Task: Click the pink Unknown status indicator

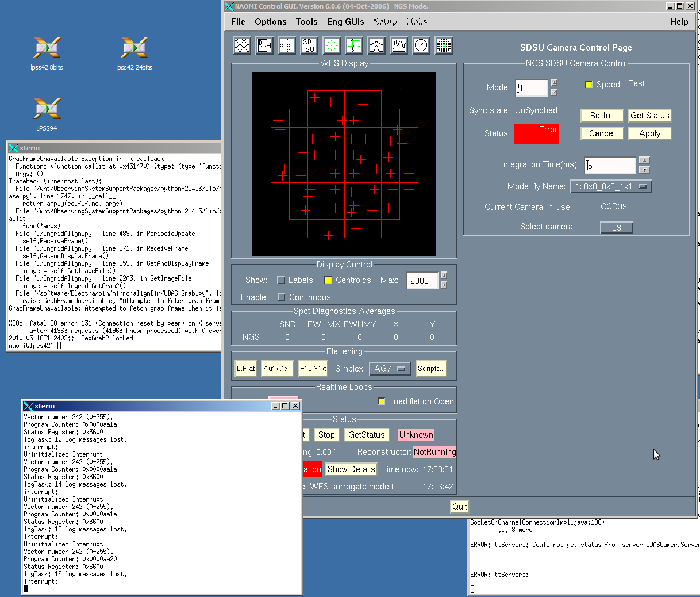Action: click(x=417, y=435)
